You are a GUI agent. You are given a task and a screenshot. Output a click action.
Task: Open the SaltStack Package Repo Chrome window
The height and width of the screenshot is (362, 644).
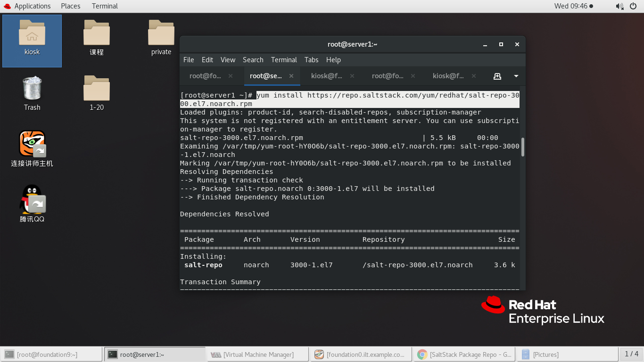[464, 354]
